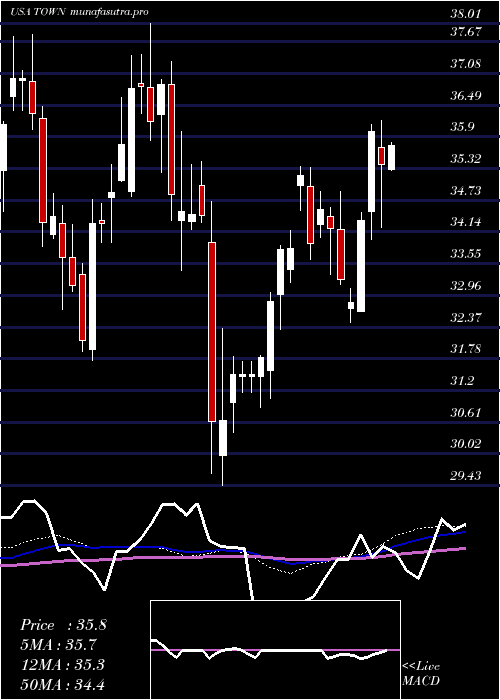Click the tall red candlestick dropping to 30.61
Screen dimensions: 500x700
pos(212,332)
